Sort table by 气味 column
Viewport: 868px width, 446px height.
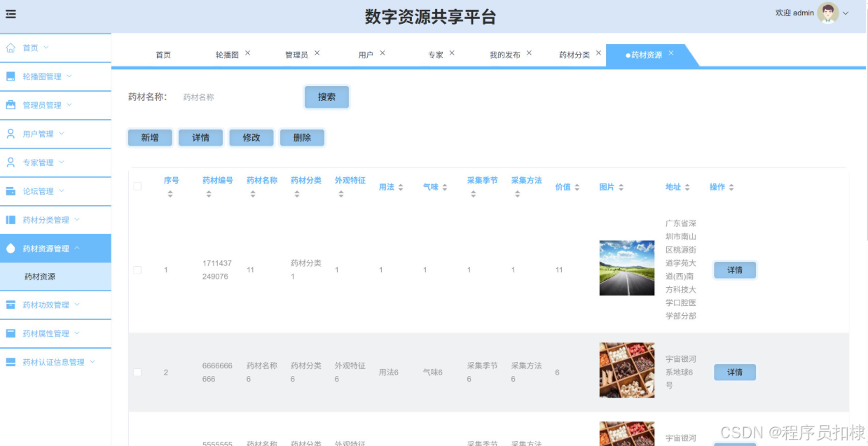pyautogui.click(x=445, y=188)
